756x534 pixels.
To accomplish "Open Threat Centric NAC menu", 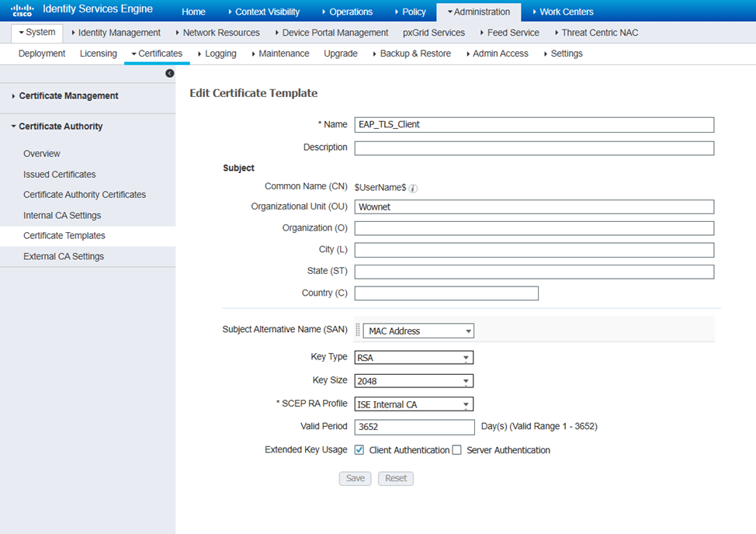I will point(597,33).
